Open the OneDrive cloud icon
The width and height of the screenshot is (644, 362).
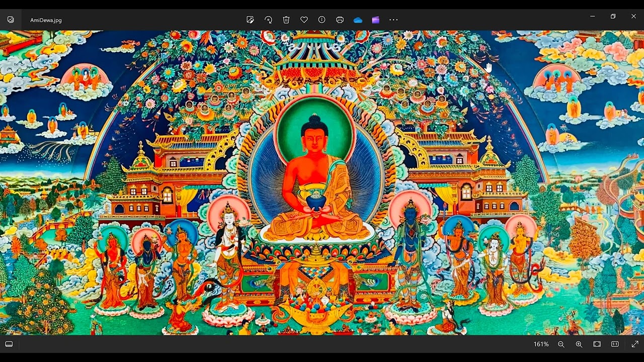(358, 20)
